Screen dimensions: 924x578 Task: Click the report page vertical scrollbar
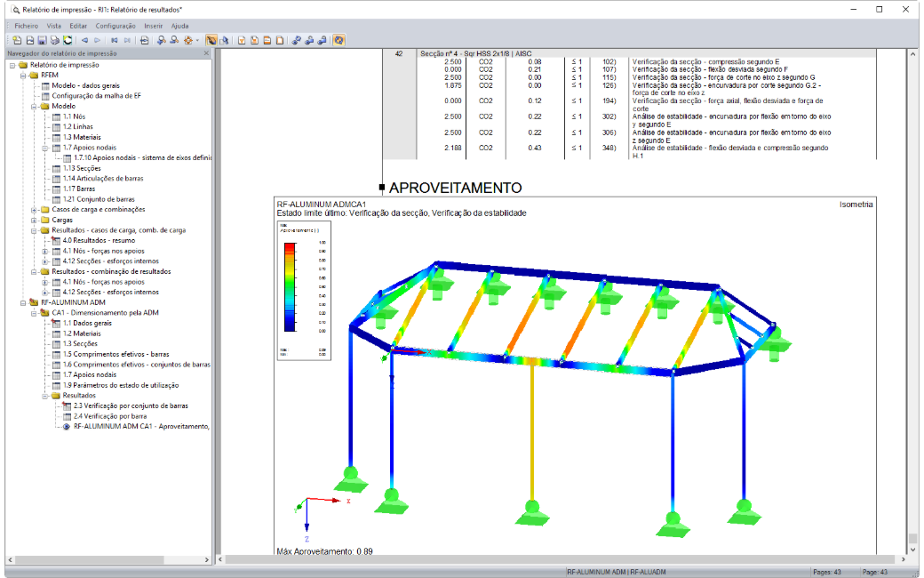[x=912, y=301]
